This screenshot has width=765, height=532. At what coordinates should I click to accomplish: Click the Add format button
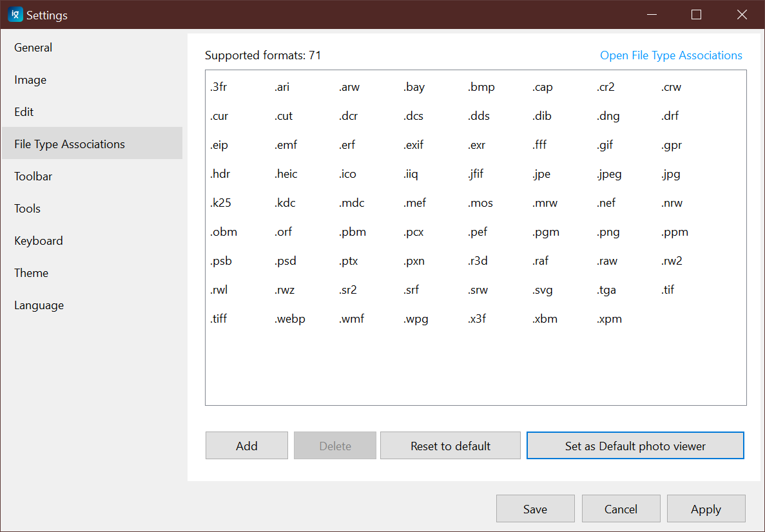click(x=246, y=445)
